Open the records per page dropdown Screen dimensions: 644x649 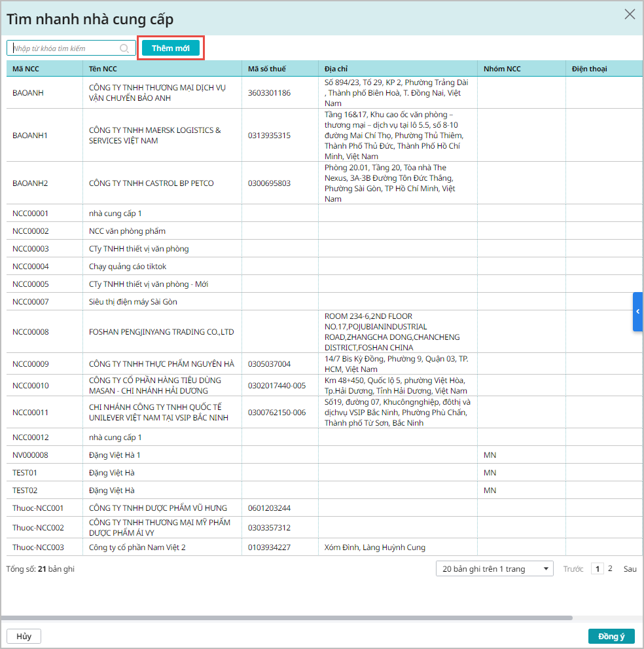[x=494, y=569]
